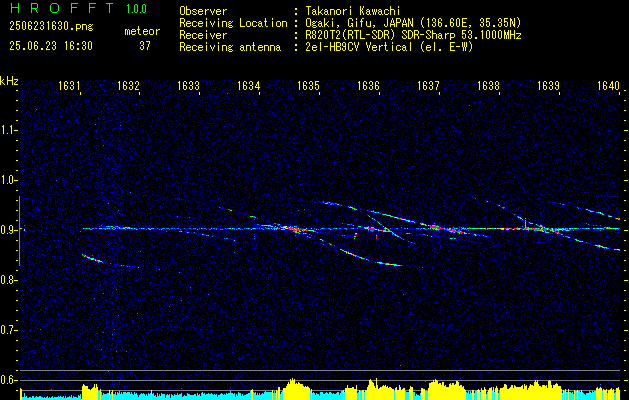
Task: Click the 1638 time marker
Action: [x=488, y=86]
